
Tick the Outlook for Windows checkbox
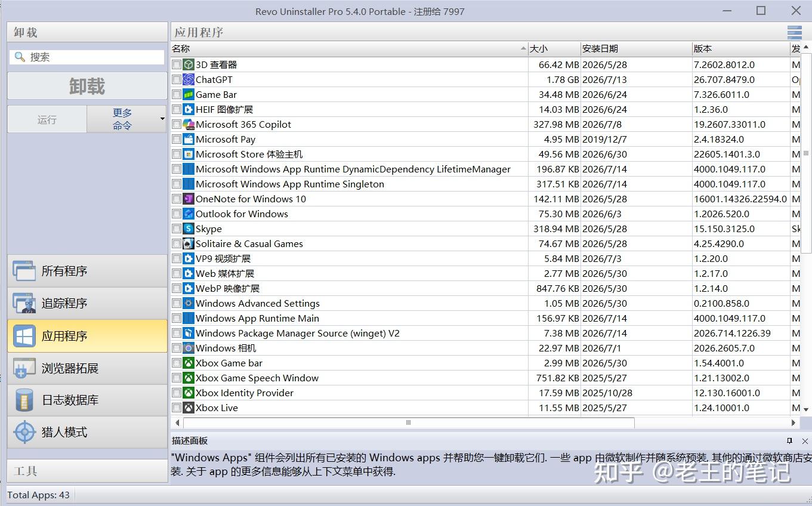coord(177,214)
